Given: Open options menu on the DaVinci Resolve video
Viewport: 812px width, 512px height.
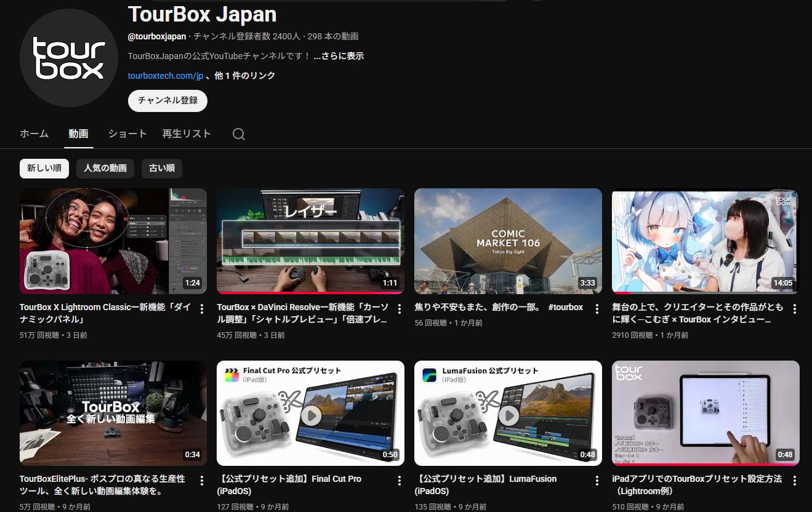Looking at the screenshot, I should point(399,308).
